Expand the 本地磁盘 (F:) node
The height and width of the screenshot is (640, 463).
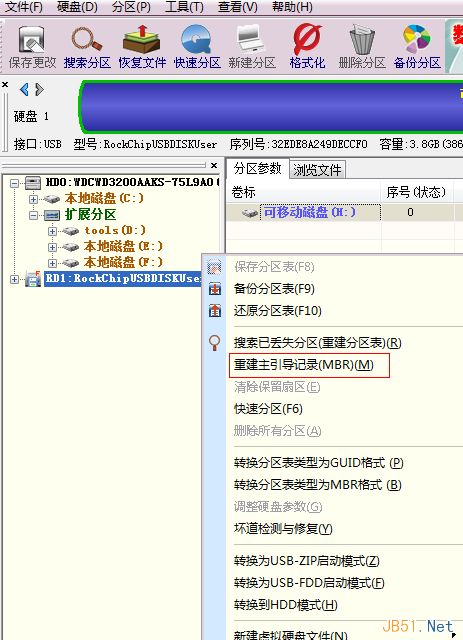[x=52, y=263]
